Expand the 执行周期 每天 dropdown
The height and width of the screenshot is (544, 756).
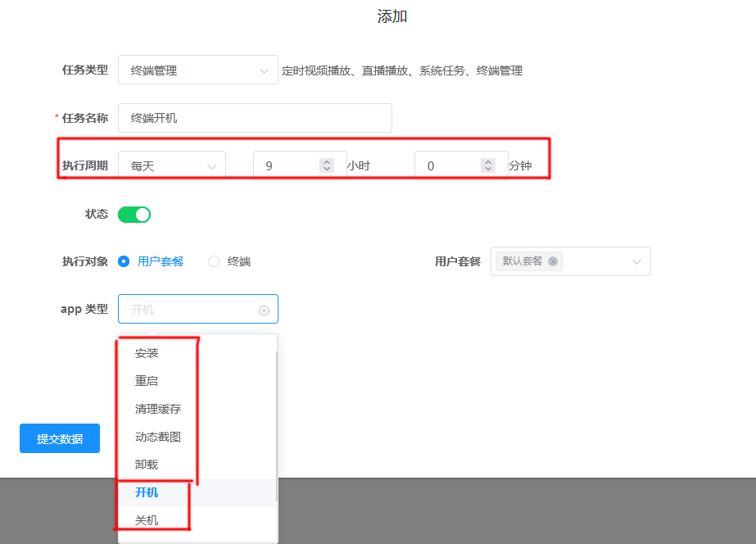(x=171, y=165)
